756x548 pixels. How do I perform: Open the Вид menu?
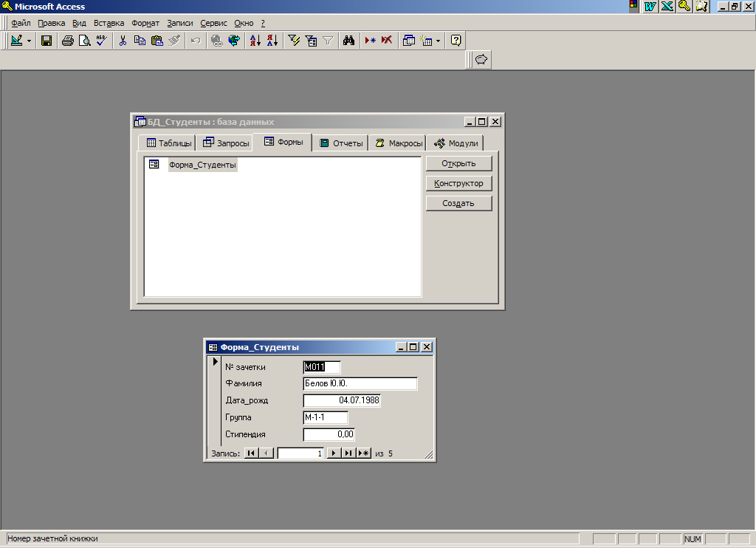(79, 23)
